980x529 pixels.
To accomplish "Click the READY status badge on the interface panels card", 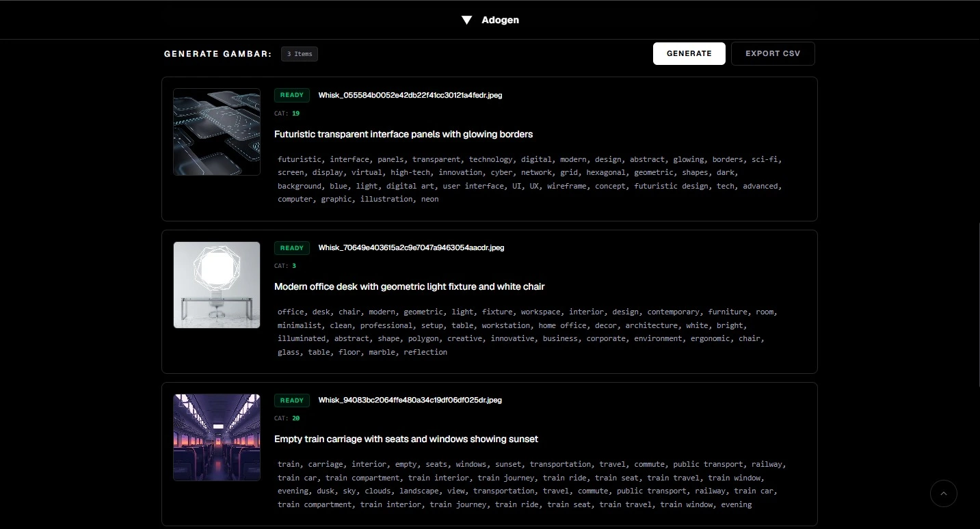I will 291,95.
